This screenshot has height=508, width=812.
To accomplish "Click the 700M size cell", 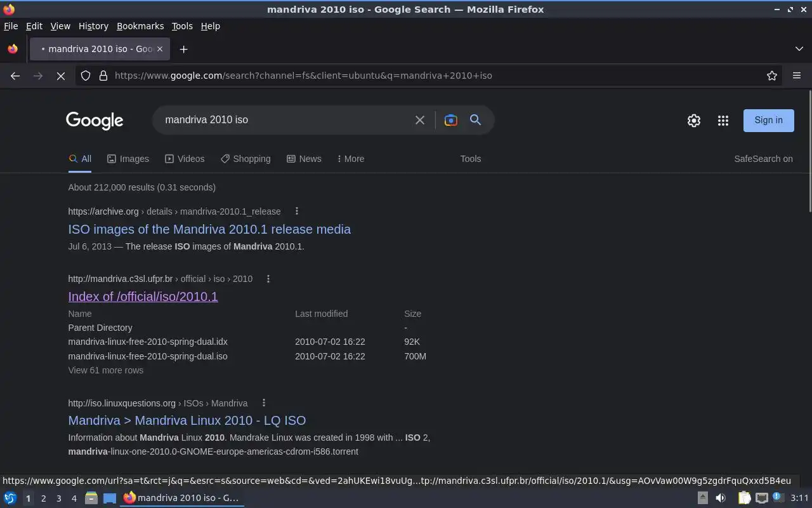I will (415, 356).
